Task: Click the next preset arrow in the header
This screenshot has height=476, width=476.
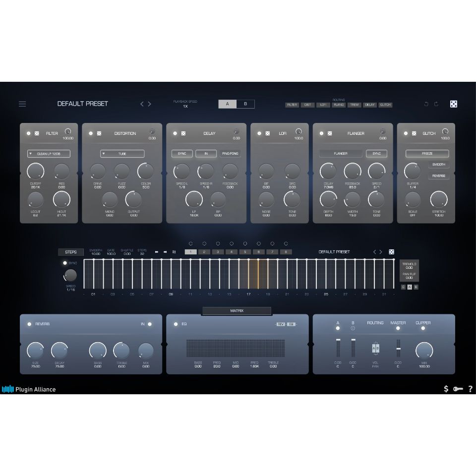Action: [x=149, y=104]
